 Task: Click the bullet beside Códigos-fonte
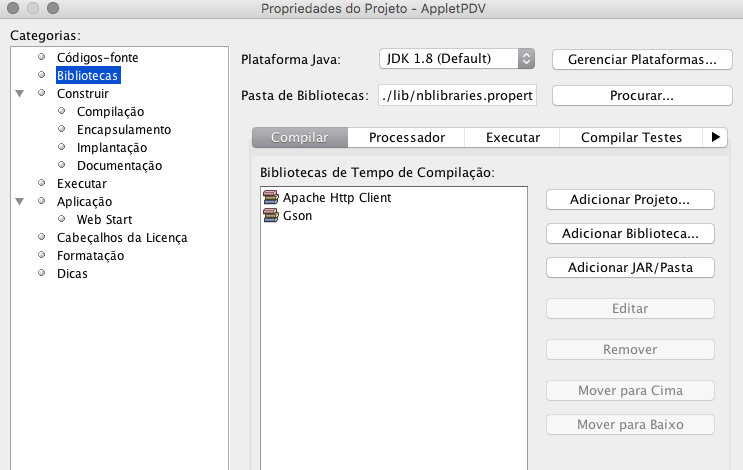[42, 57]
